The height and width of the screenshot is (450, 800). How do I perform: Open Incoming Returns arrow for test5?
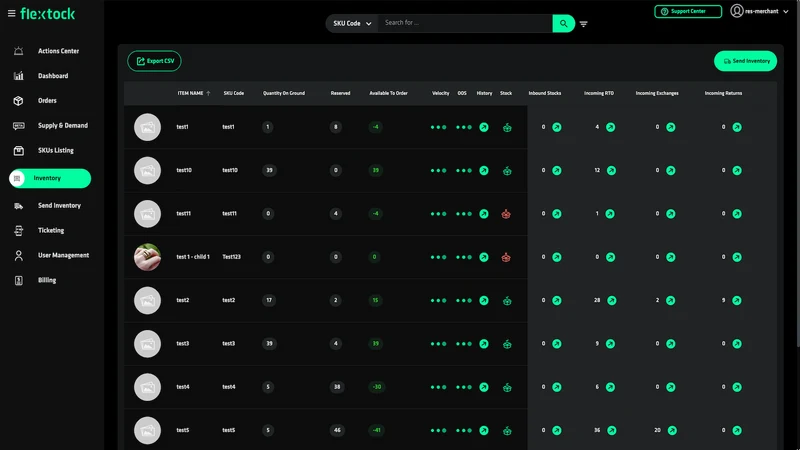[x=737, y=431]
